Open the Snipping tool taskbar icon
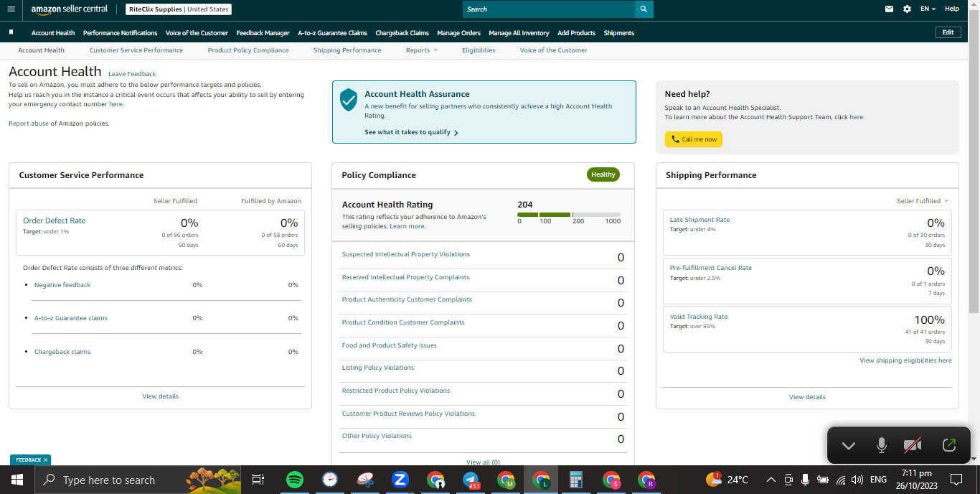The height and width of the screenshot is (494, 980). click(365, 480)
